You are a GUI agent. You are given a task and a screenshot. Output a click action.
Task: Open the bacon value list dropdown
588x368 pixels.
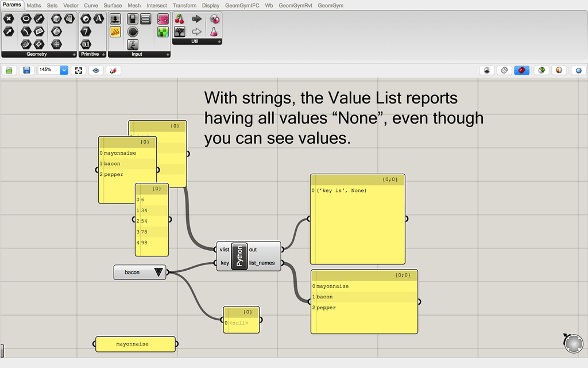[159, 272]
